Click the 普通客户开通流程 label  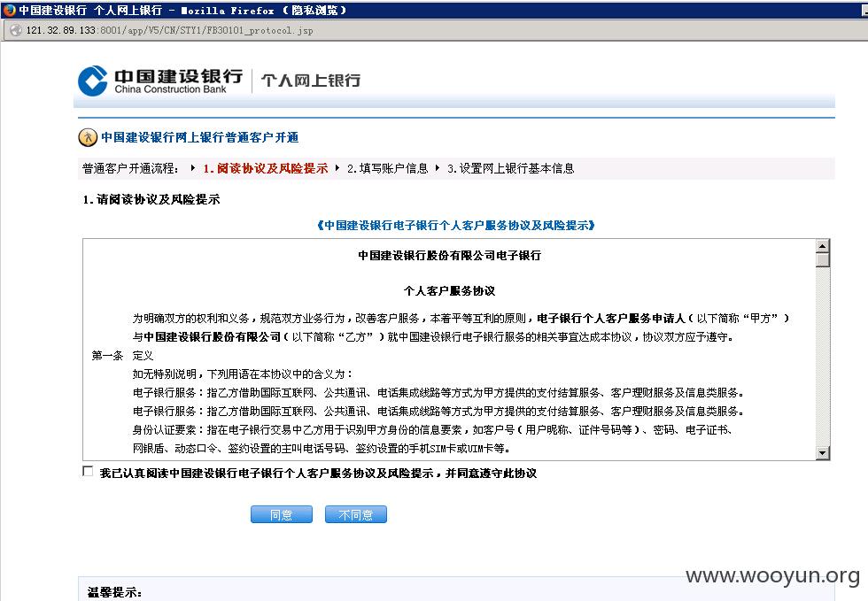click(130, 168)
